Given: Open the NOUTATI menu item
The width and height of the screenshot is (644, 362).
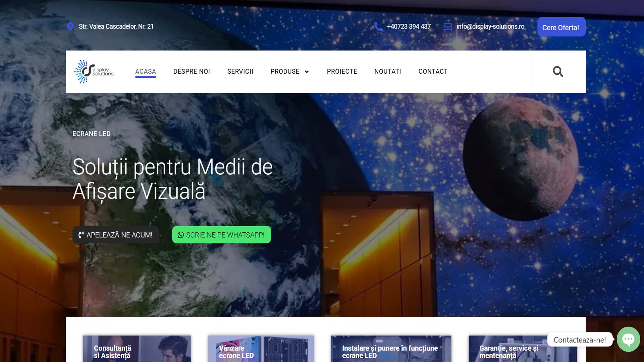Looking at the screenshot, I should [x=387, y=71].
